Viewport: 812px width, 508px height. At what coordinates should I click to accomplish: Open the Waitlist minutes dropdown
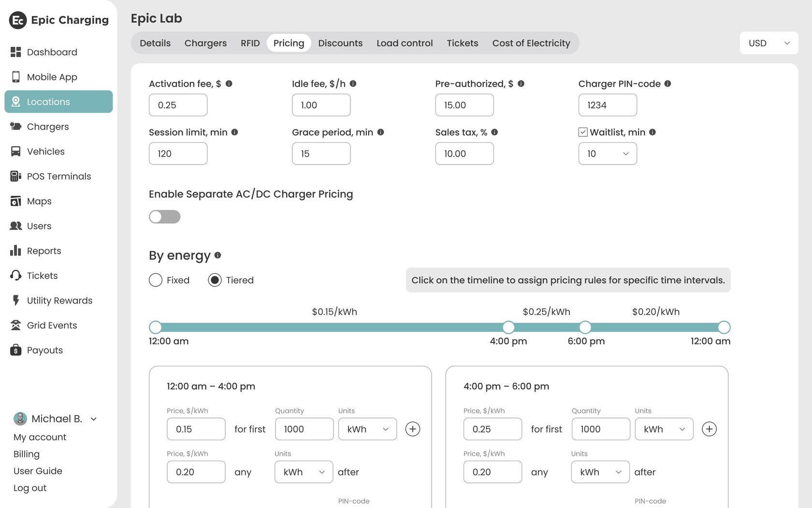[x=608, y=154]
